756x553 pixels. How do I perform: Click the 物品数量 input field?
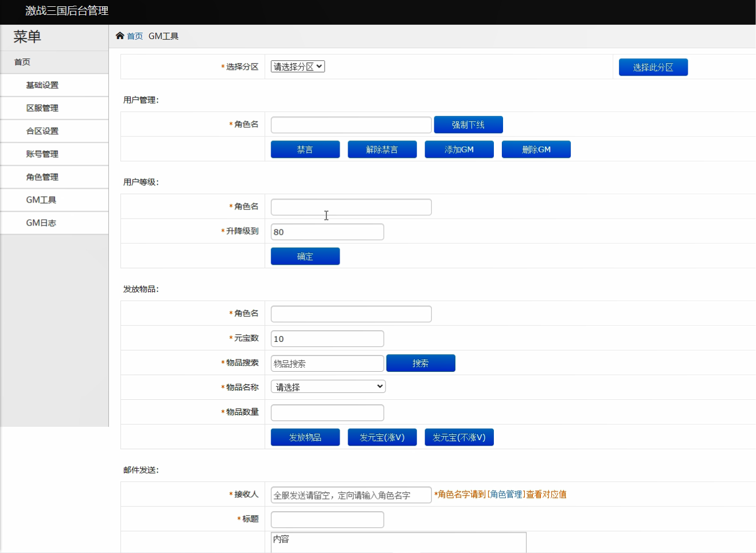[327, 412]
